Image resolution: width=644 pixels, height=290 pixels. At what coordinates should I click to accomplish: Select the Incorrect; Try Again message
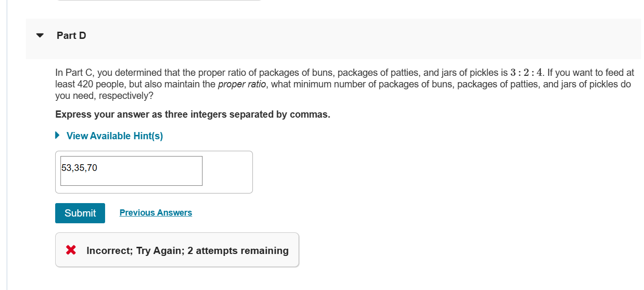pyautogui.click(x=188, y=251)
